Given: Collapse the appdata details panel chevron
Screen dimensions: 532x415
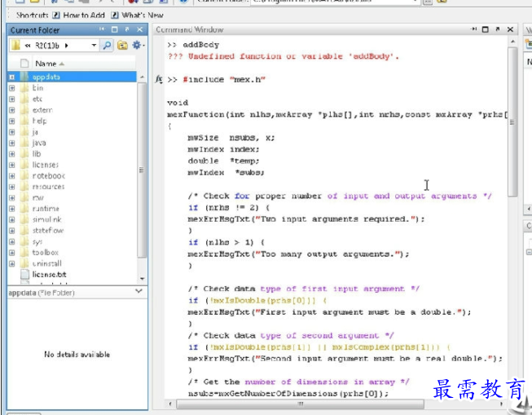Looking at the screenshot, I should coord(138,291).
